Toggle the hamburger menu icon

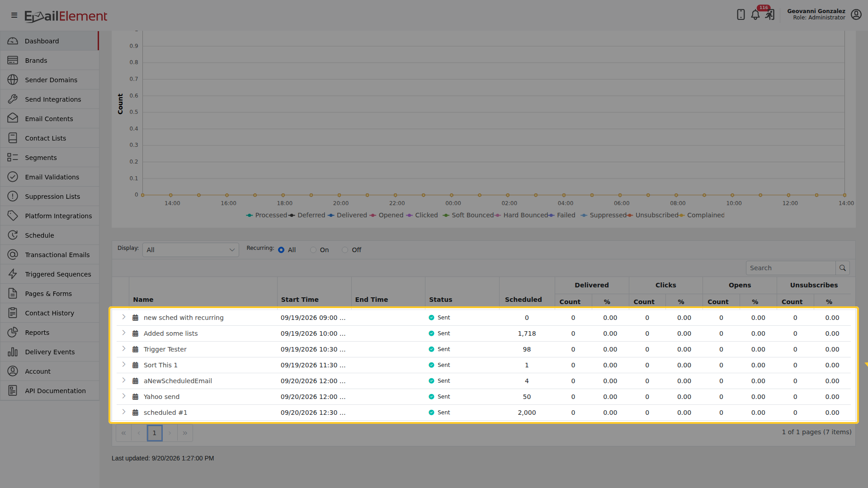tap(14, 15)
